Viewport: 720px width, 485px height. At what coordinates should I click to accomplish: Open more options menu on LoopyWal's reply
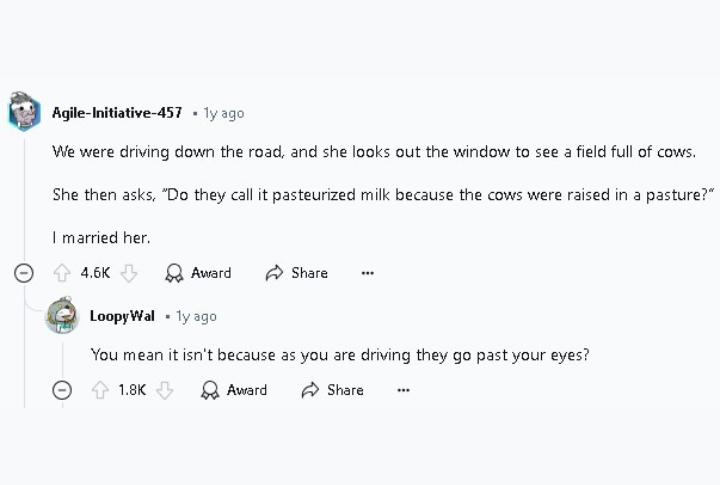tap(403, 390)
